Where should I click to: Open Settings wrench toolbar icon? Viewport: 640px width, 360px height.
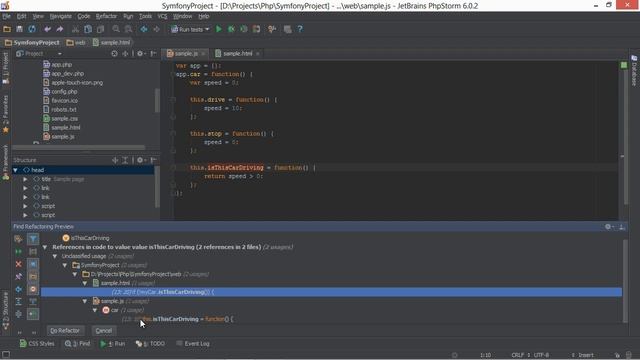coord(272,29)
